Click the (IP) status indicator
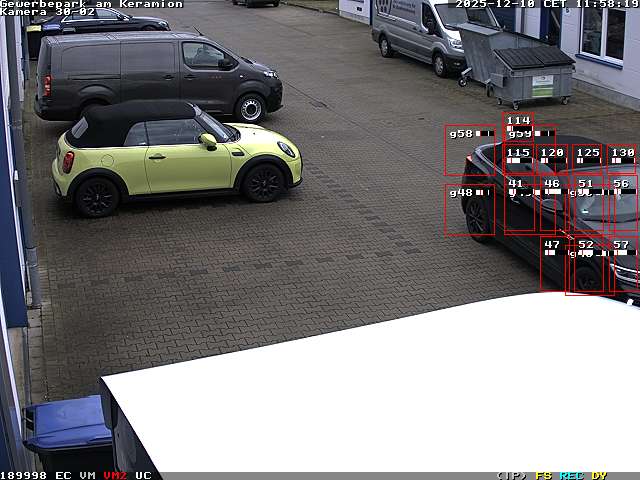640x480 pixels. click(511, 475)
